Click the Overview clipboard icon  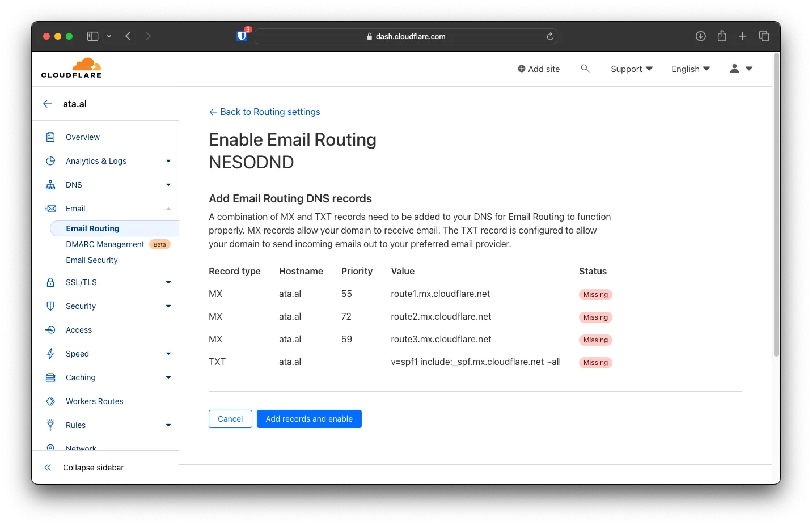coord(50,137)
